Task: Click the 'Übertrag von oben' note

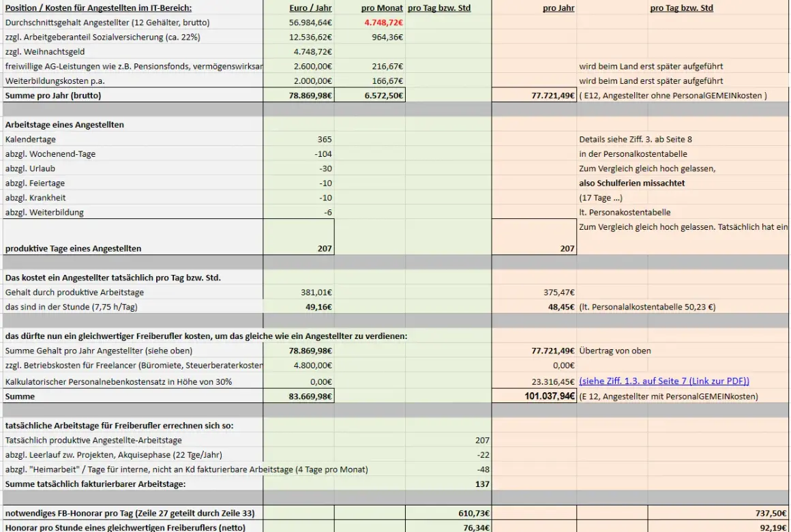Action: click(x=615, y=351)
